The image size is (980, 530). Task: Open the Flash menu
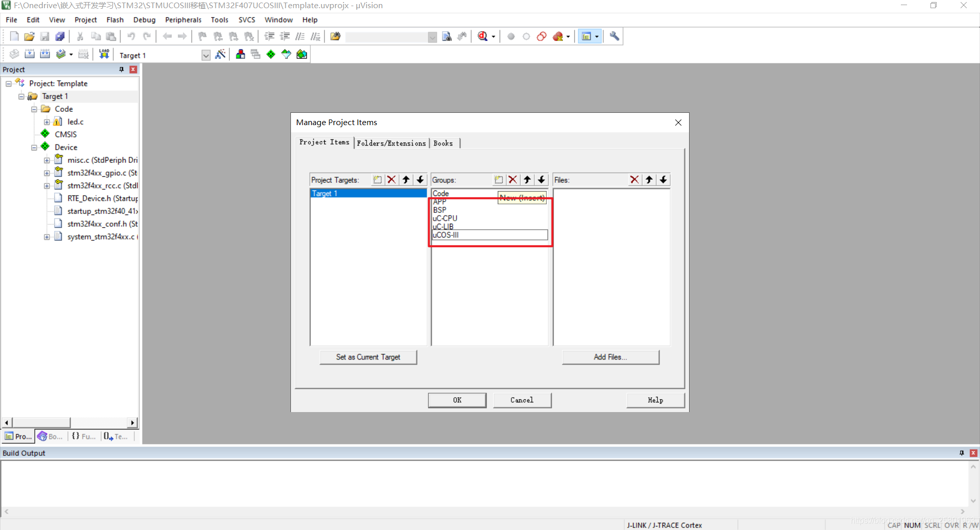(x=115, y=20)
